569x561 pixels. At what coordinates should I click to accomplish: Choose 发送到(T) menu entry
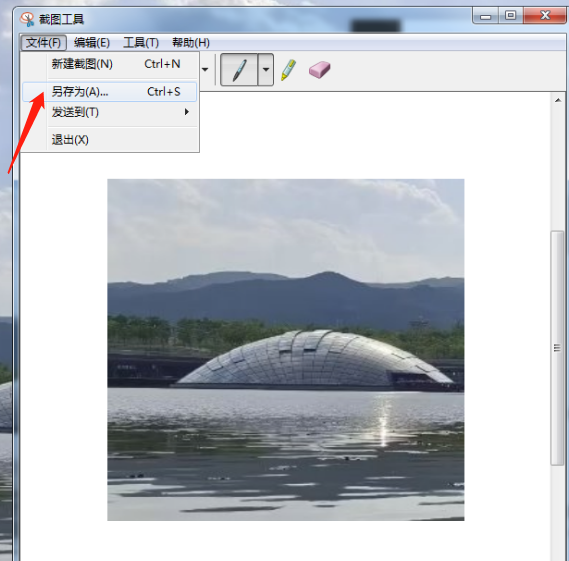click(110, 112)
